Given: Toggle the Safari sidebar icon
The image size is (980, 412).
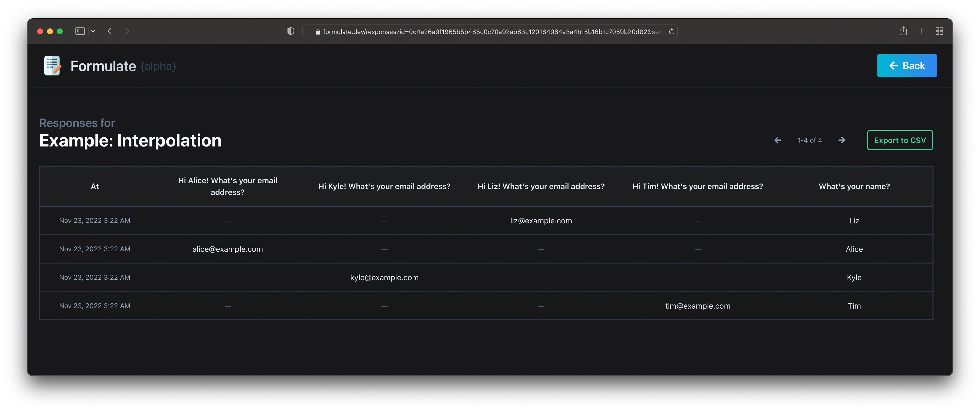Looking at the screenshot, I should point(80,31).
